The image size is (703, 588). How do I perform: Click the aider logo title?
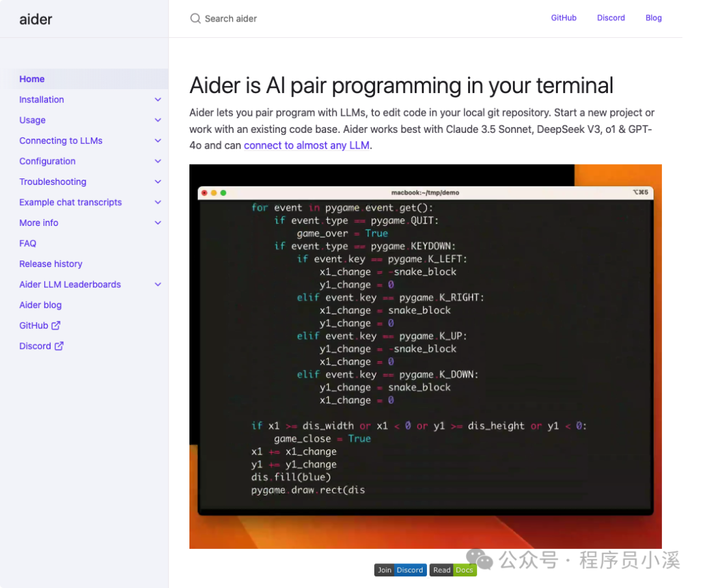point(36,20)
